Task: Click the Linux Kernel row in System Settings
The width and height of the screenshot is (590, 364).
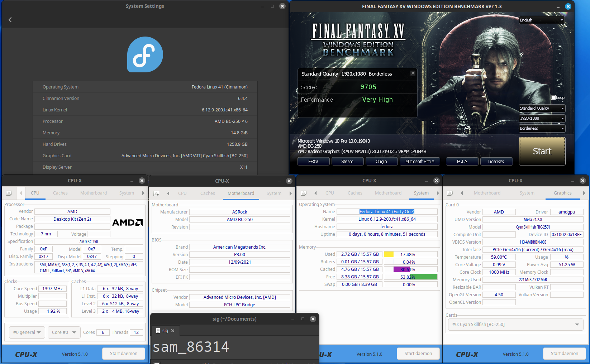Action: tap(145, 110)
